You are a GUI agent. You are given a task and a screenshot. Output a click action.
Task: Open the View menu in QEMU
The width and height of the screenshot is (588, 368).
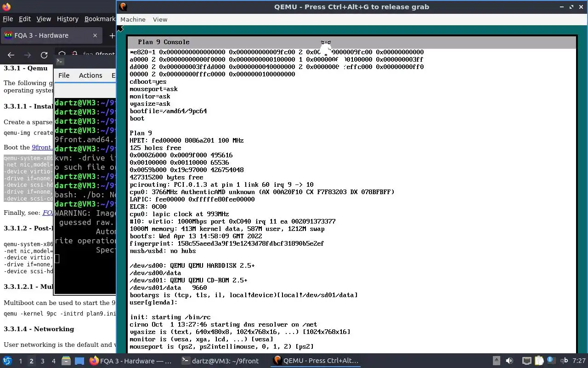160,19
